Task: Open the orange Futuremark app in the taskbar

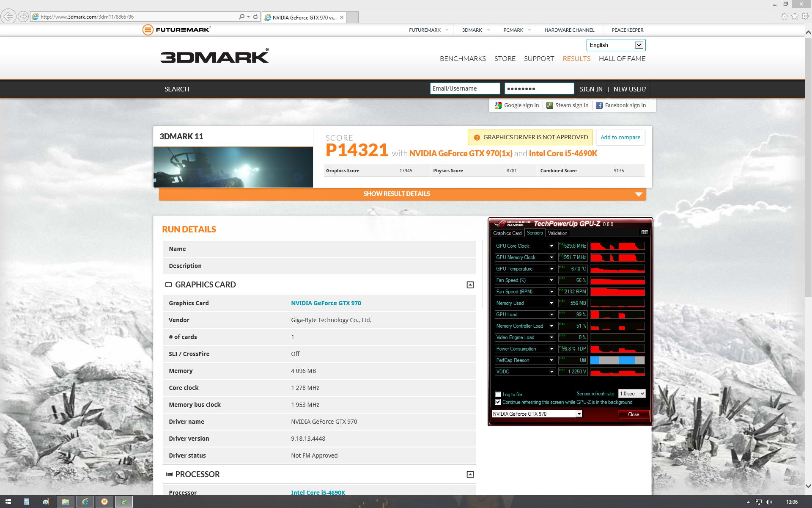Action: point(104,502)
